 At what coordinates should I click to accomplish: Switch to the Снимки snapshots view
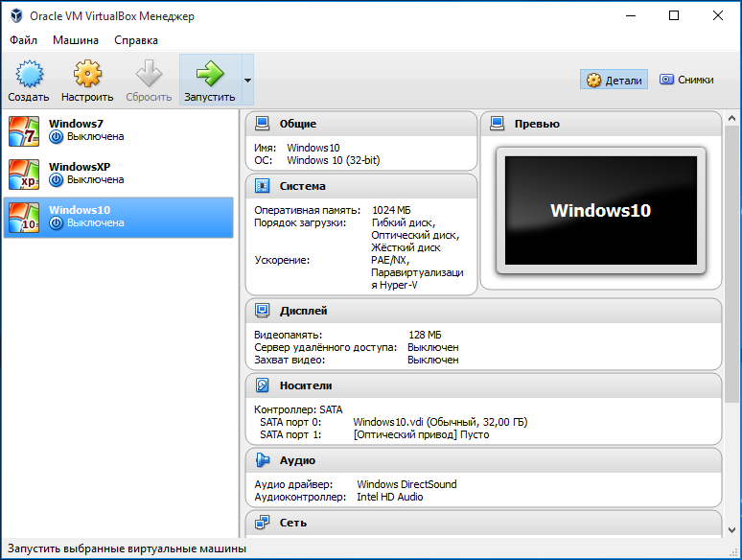coord(686,80)
